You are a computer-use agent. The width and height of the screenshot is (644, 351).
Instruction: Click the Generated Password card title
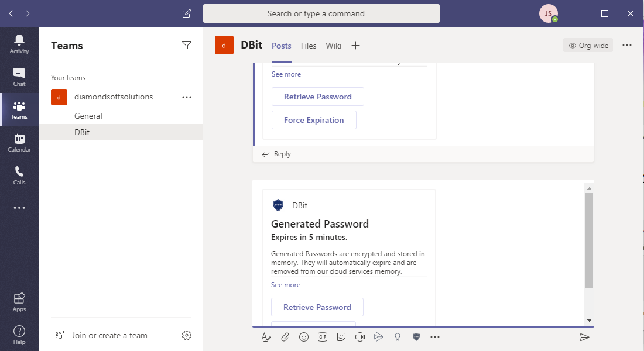(320, 223)
